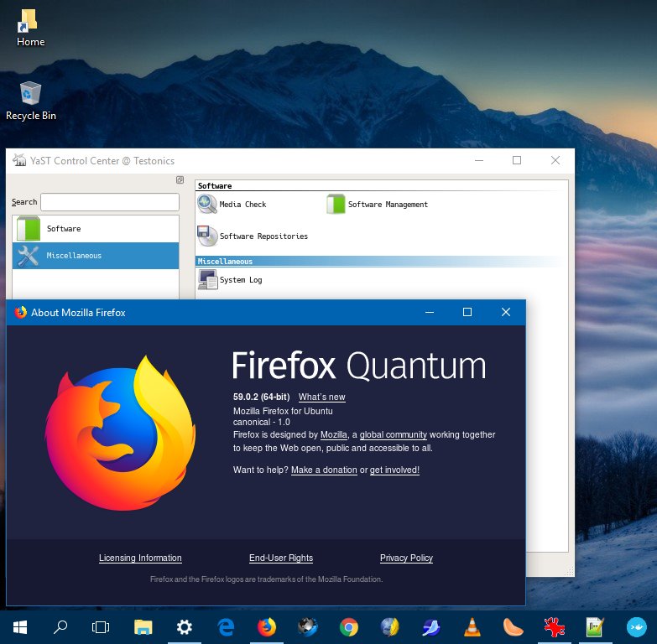Open the Windows Start menu
Screen dimensions: 657x644
tap(20, 627)
